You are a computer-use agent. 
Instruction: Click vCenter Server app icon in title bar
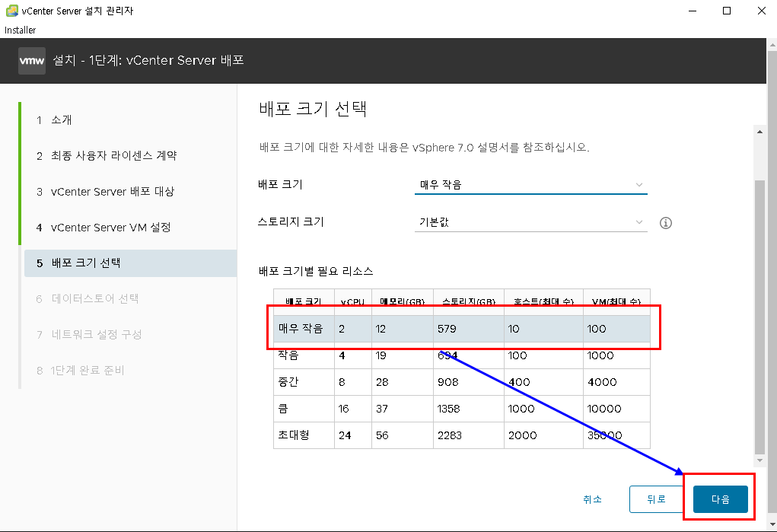click(12, 11)
